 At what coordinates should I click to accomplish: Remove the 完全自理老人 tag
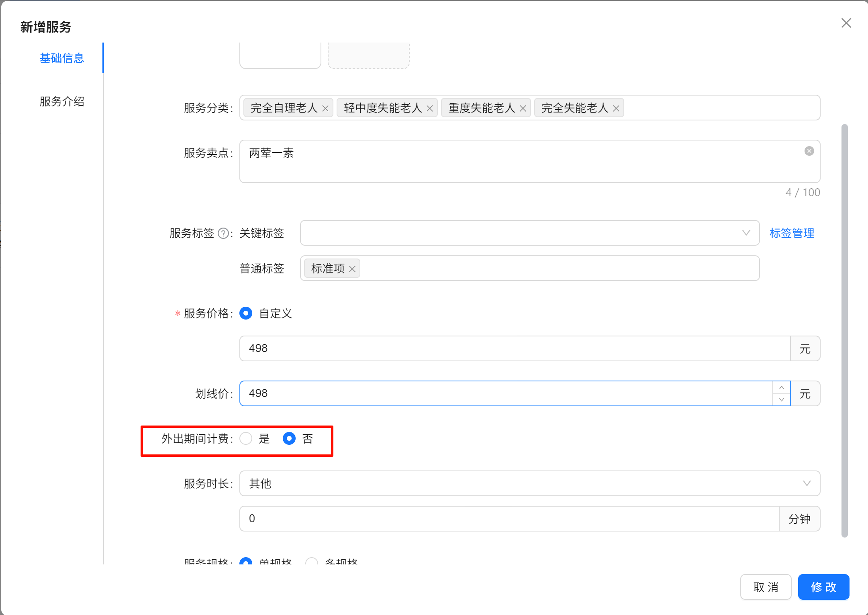click(325, 108)
